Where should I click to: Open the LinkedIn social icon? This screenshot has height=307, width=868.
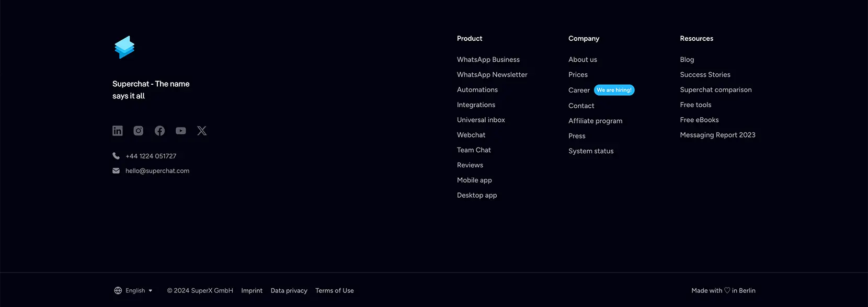[118, 131]
